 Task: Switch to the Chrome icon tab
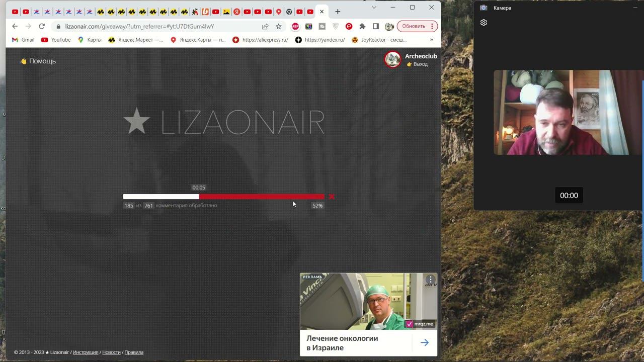[289, 12]
